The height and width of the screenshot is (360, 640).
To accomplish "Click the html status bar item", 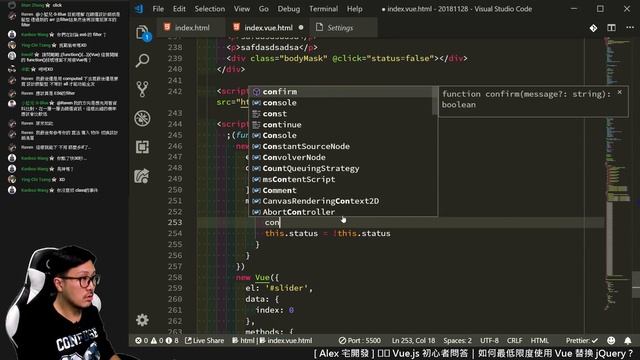I will (243, 340).
